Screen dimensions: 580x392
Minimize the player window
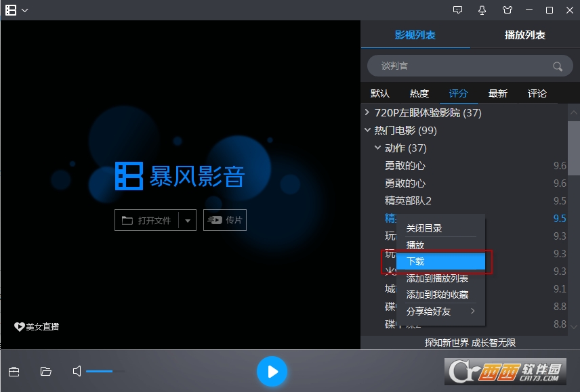point(529,10)
